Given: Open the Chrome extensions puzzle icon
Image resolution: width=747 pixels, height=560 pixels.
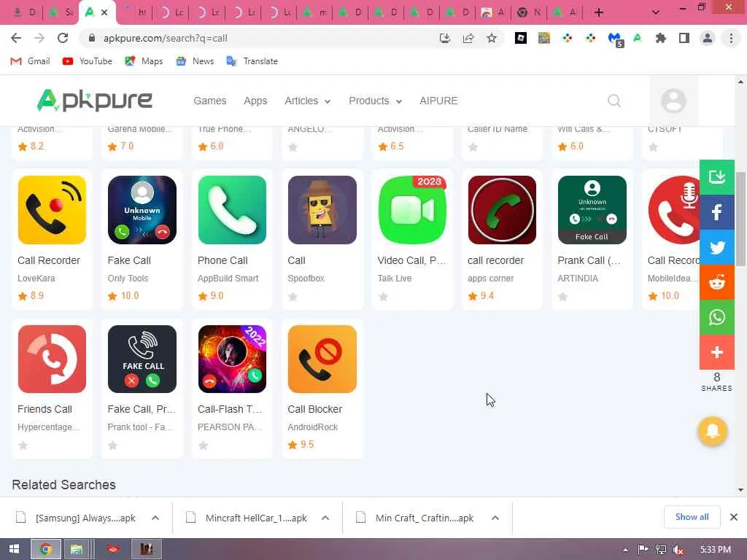Looking at the screenshot, I should click(661, 38).
